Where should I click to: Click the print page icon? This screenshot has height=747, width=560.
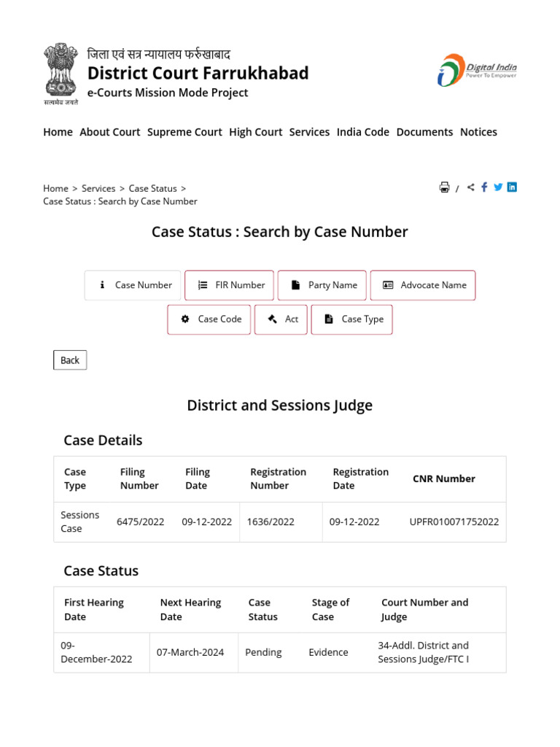444,187
